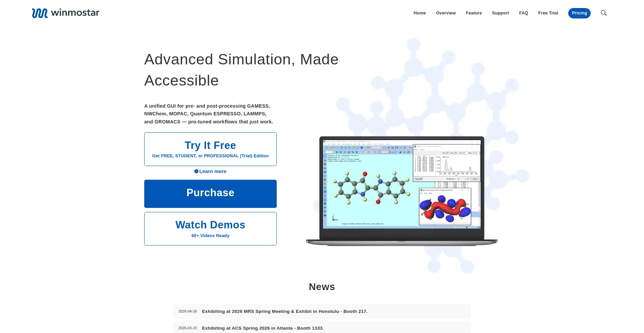The height and width of the screenshot is (333, 644).
Task: Open the Support menu item
Action: [x=500, y=13]
